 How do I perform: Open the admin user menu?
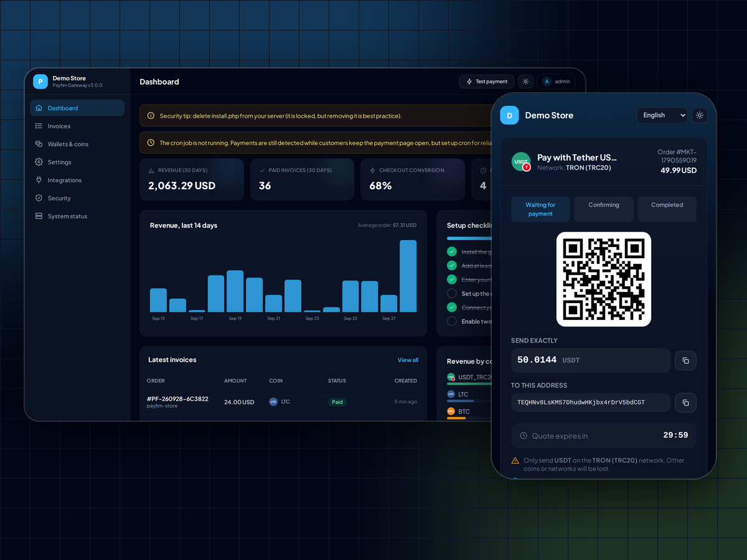tap(556, 82)
